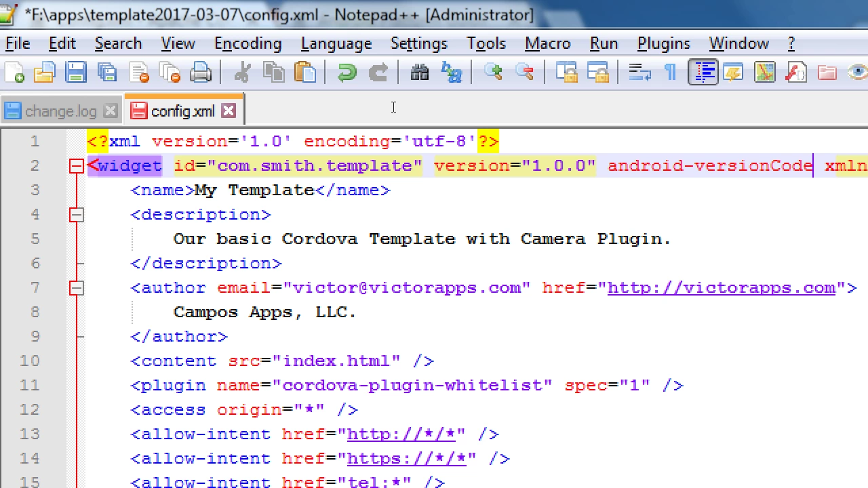The height and width of the screenshot is (488, 868).
Task: Click the 'com.smith.template' id value
Action: tap(315, 166)
